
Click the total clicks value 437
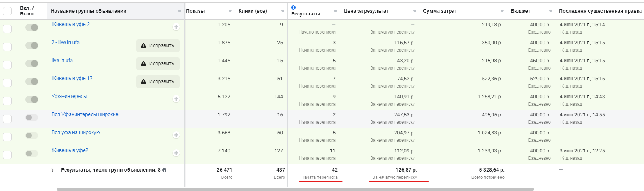281,170
